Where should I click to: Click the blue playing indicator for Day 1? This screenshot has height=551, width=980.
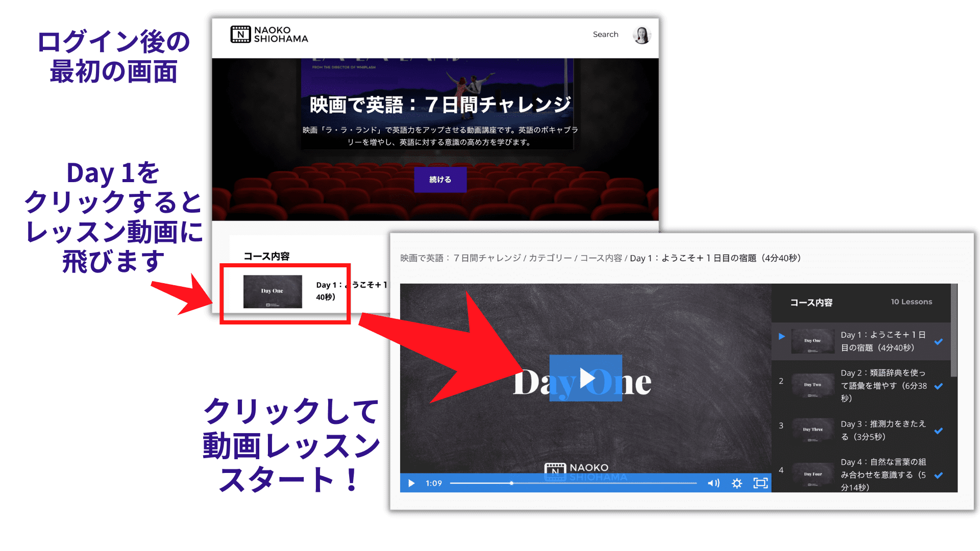[781, 336]
